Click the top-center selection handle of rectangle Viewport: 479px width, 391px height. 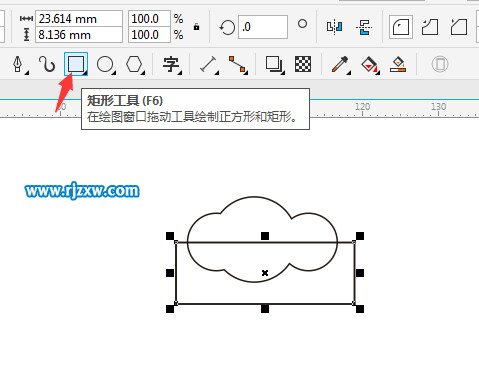pyautogui.click(x=265, y=236)
